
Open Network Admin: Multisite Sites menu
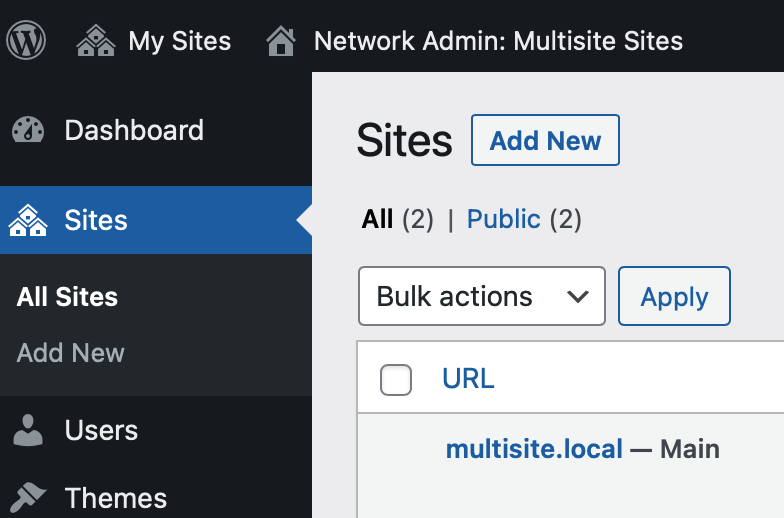(498, 41)
